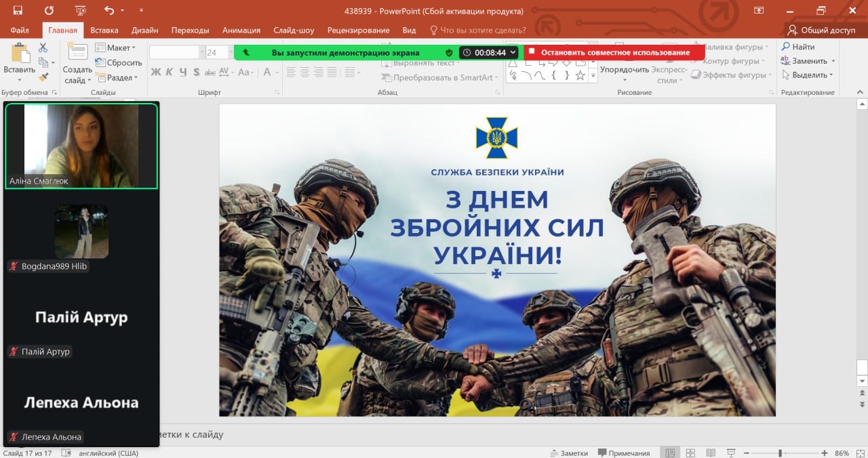
Task: Toggle italic formatting (К)
Action: pyautogui.click(x=170, y=72)
